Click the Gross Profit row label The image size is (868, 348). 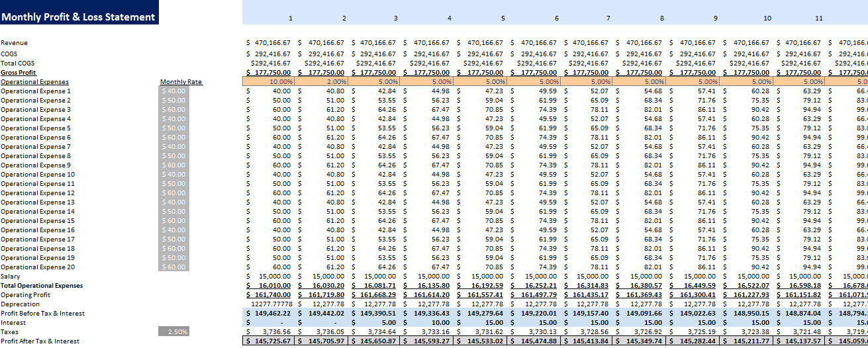19,73
